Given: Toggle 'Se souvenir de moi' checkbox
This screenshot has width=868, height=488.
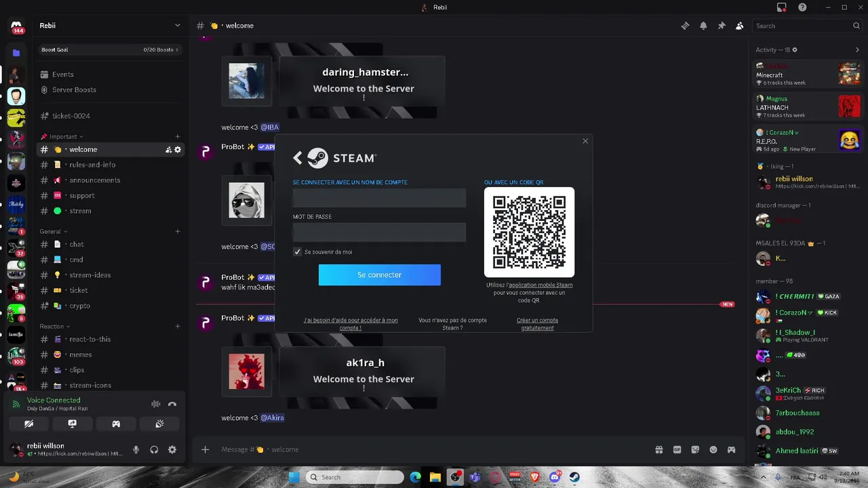Looking at the screenshot, I should tap(297, 251).
